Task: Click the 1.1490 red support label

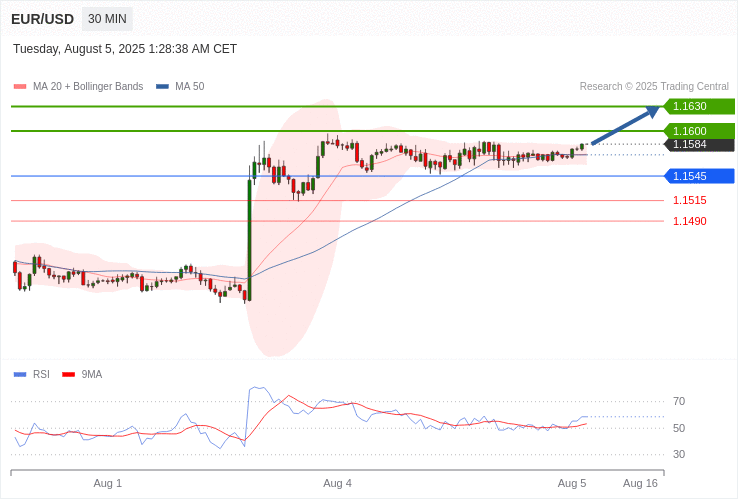Action: (x=690, y=221)
